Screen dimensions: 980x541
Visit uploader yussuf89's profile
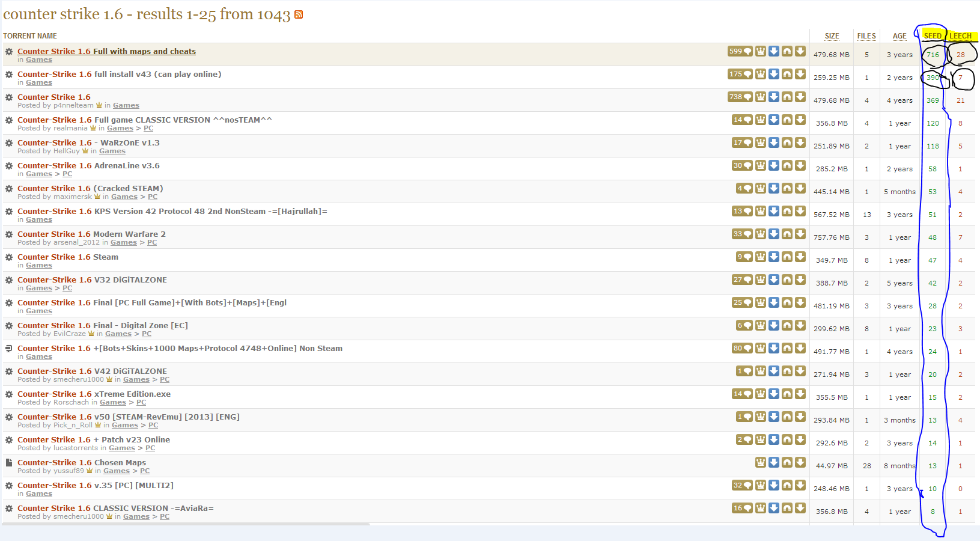coord(69,471)
